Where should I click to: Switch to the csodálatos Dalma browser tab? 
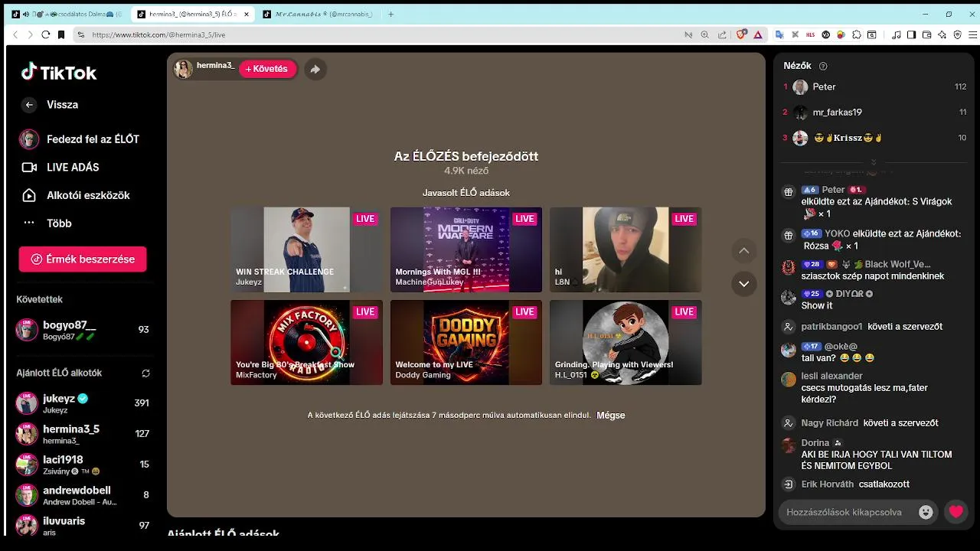[x=68, y=14]
